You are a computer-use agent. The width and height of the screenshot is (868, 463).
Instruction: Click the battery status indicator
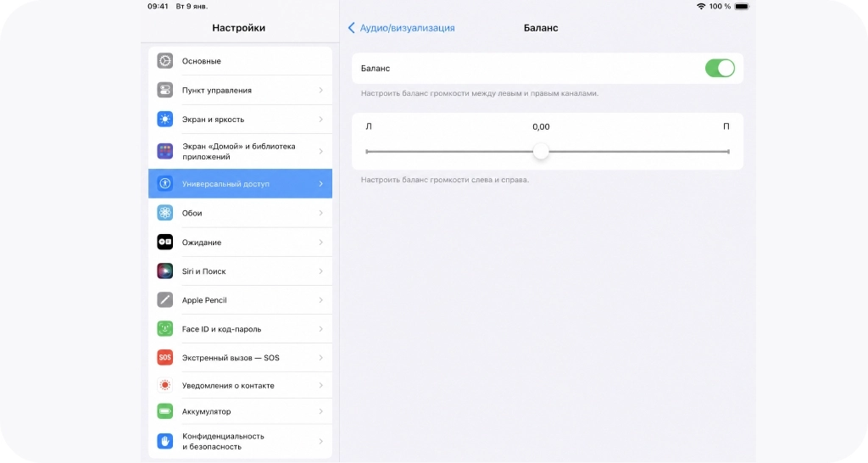point(742,6)
